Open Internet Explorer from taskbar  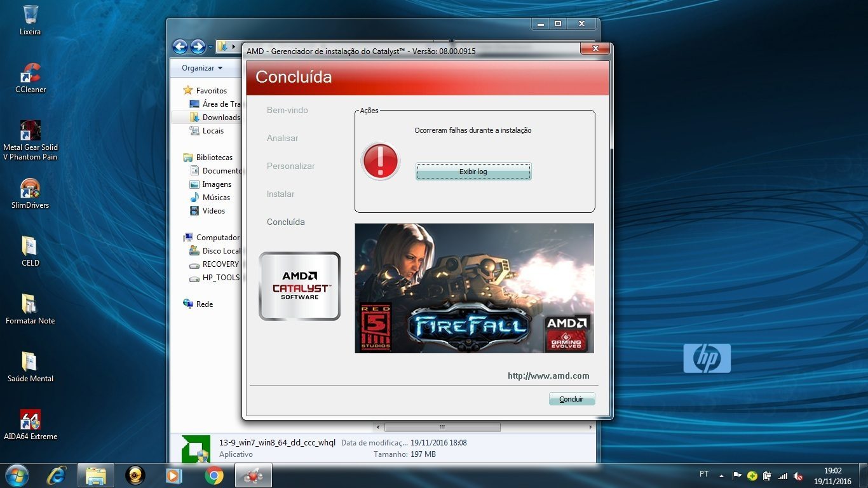57,475
